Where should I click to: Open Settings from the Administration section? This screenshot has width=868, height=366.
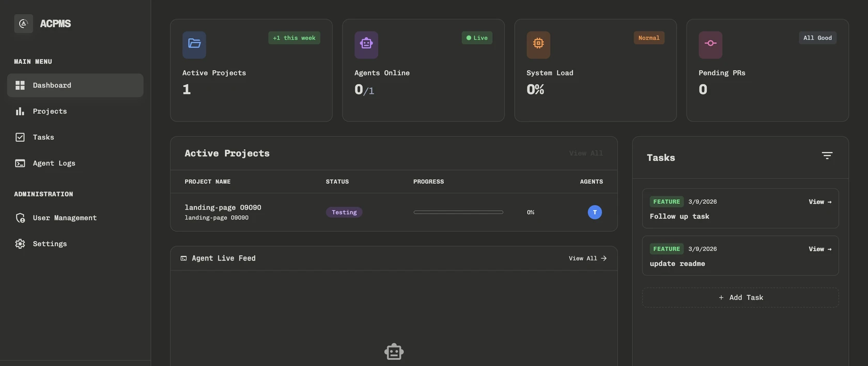tap(50, 244)
